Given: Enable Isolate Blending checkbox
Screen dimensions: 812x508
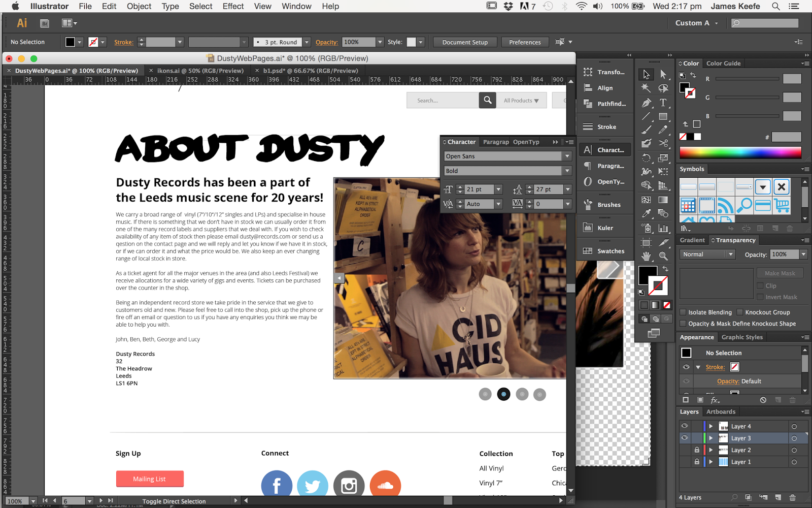Looking at the screenshot, I should [x=683, y=312].
